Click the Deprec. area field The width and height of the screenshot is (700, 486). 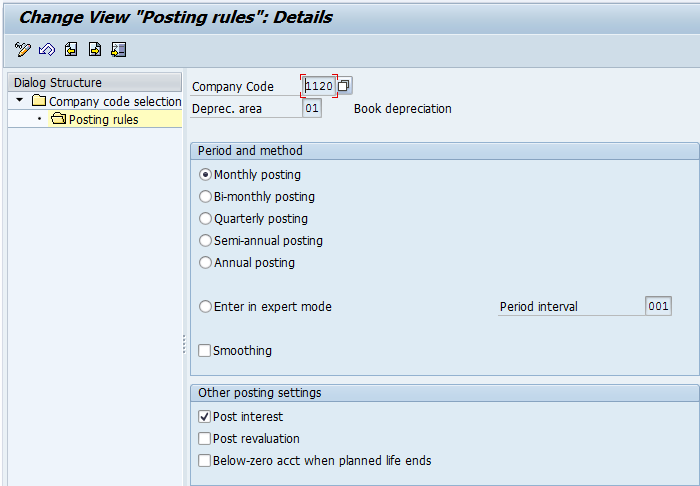[312, 108]
